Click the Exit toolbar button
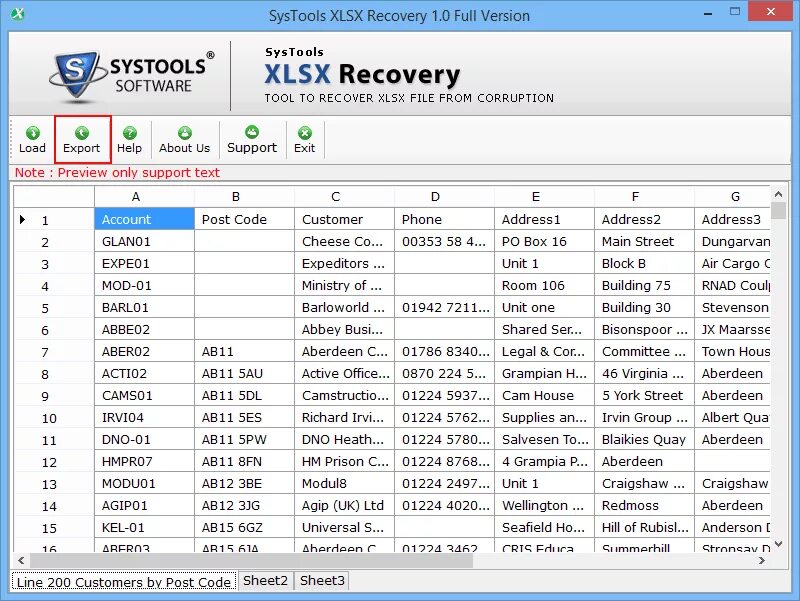Image resolution: width=800 pixels, height=601 pixels. tap(305, 140)
